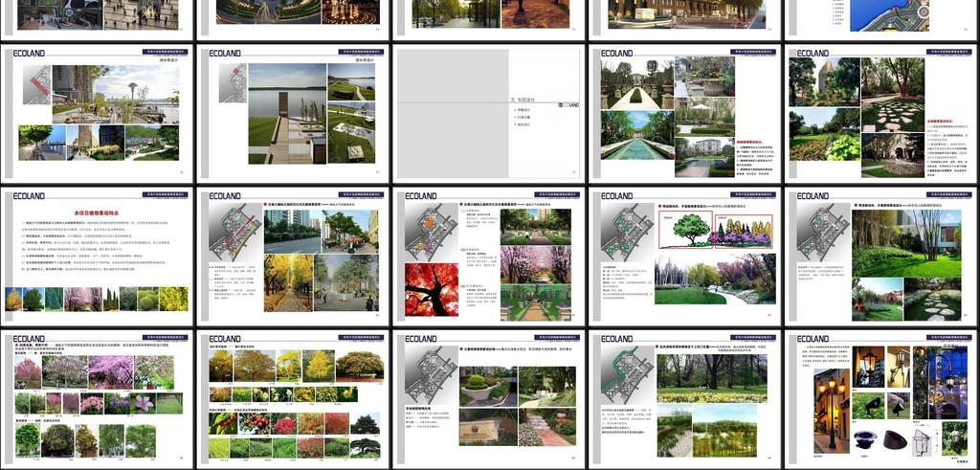Click the ECOLAND logo on lighting fixtures page
Viewport: 980px width, 470px height.
tap(812, 339)
